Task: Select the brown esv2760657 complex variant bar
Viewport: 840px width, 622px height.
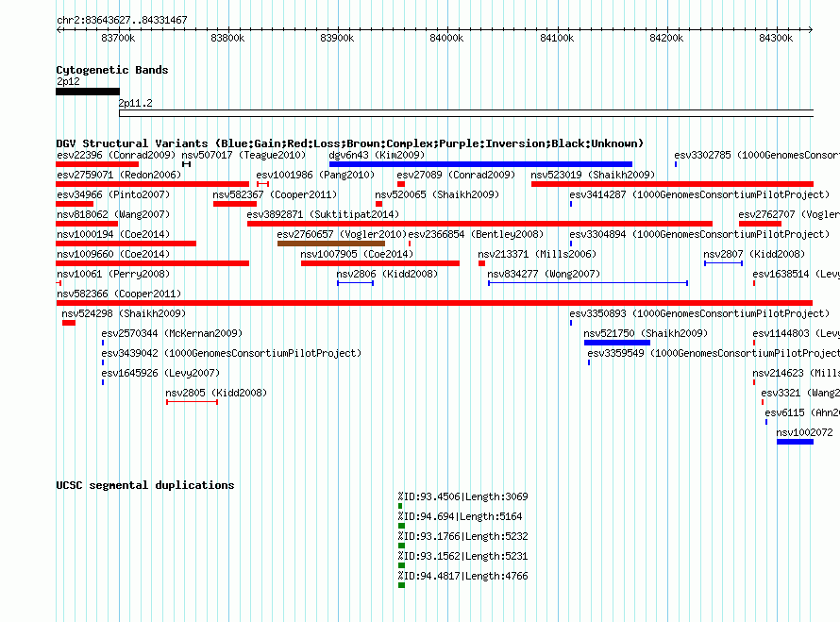Action: (x=331, y=244)
